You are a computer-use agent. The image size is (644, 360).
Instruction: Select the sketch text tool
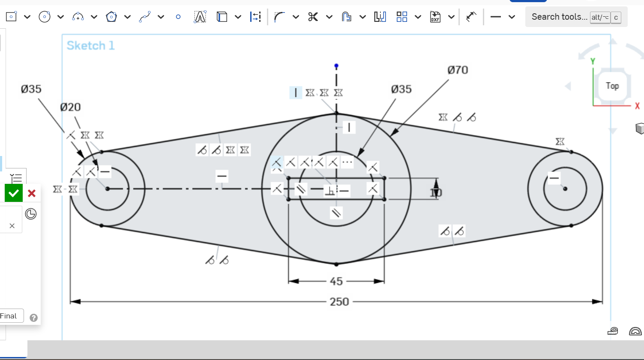[x=200, y=17]
